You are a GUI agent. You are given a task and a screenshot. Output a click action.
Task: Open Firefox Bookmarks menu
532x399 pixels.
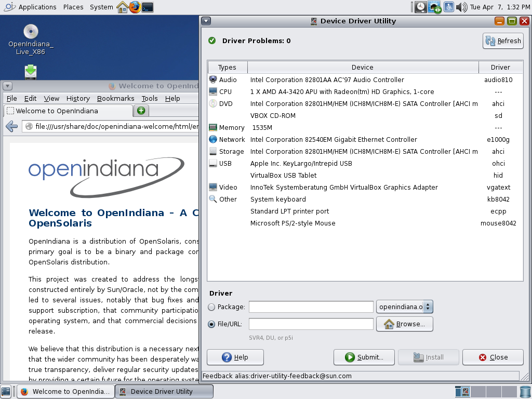(x=116, y=98)
